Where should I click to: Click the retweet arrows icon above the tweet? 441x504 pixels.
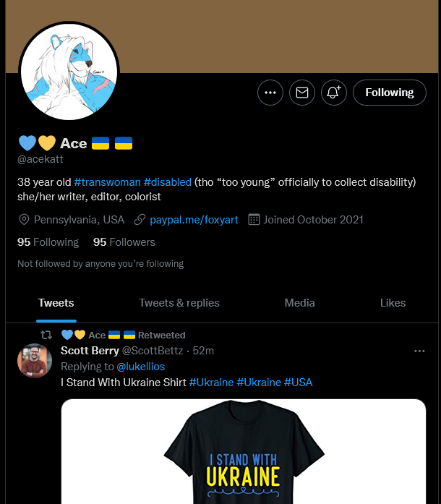pos(46,336)
